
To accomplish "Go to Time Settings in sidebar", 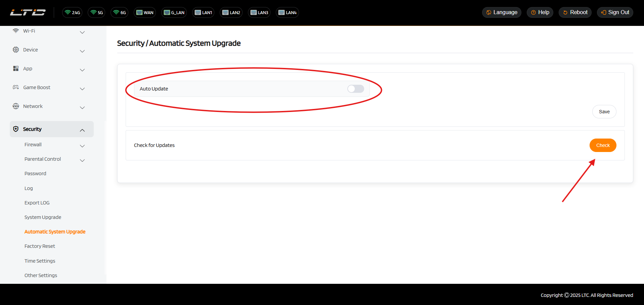I will click(x=40, y=261).
